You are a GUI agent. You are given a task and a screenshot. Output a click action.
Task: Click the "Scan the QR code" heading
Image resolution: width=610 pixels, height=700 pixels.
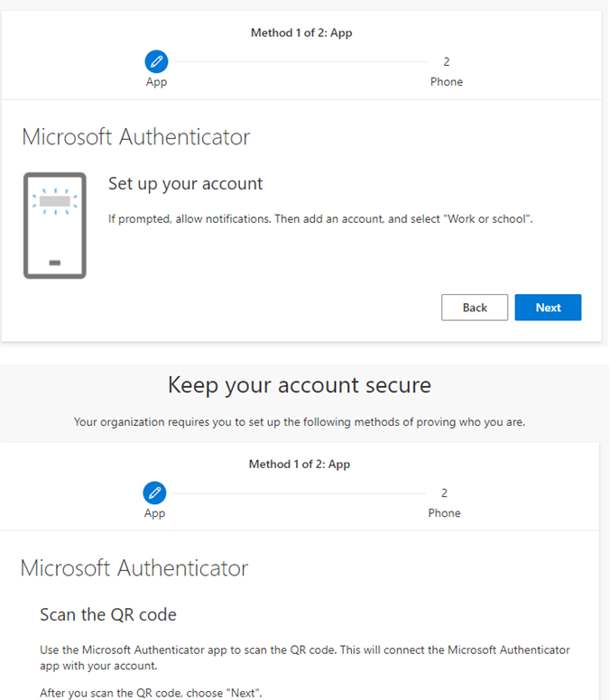coord(108,615)
